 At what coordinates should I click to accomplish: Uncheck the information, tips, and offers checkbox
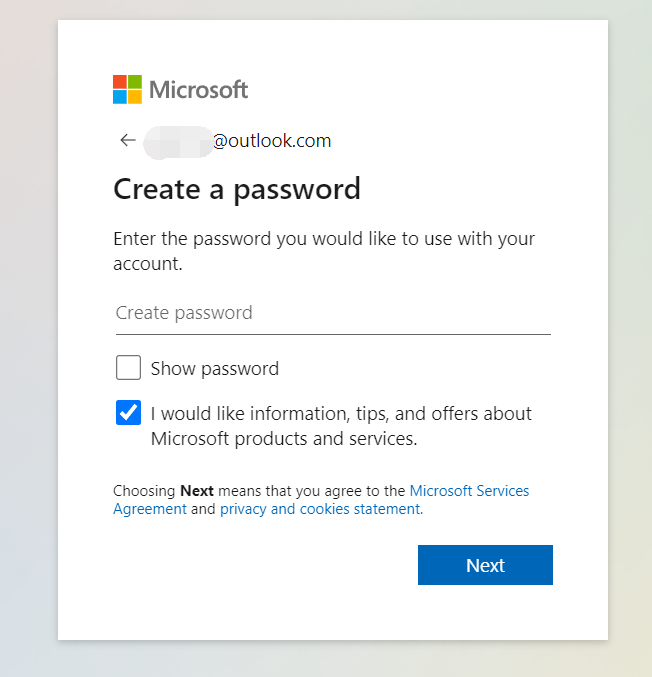(x=128, y=412)
